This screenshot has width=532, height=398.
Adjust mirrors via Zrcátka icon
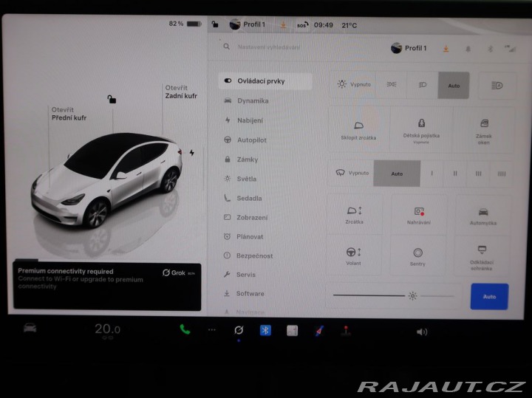[x=354, y=215]
